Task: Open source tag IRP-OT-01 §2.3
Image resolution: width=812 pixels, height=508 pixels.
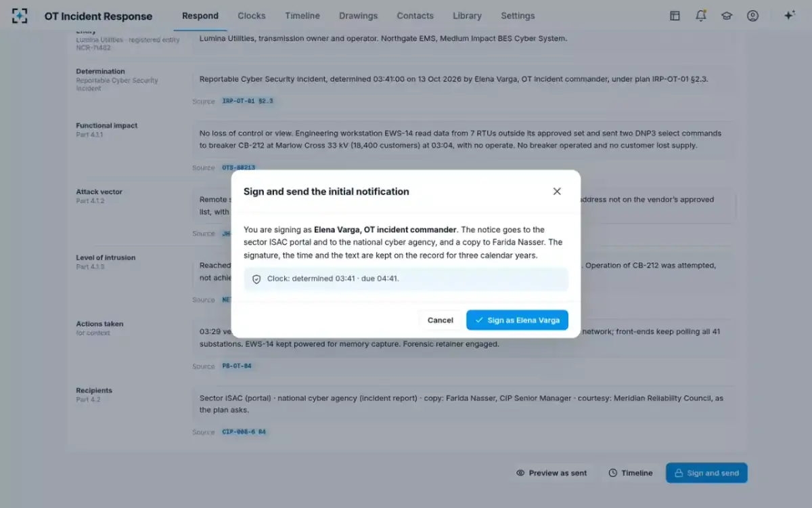Action: point(248,102)
